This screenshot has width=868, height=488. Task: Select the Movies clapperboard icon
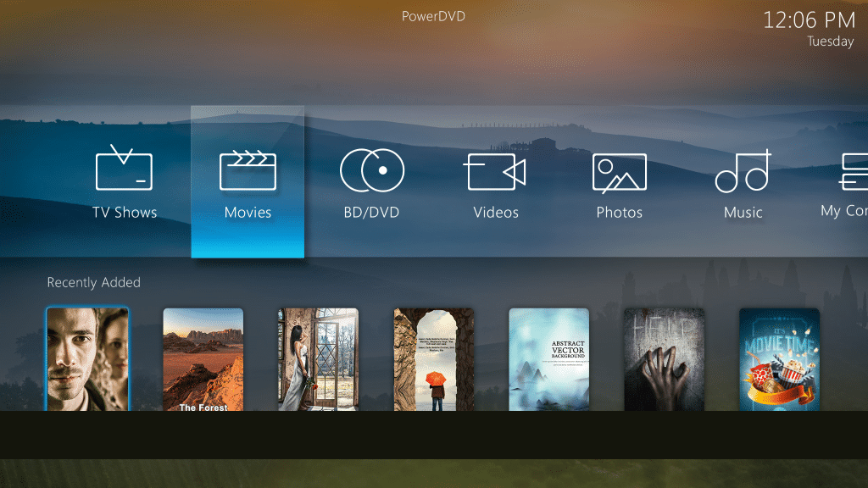(248, 170)
